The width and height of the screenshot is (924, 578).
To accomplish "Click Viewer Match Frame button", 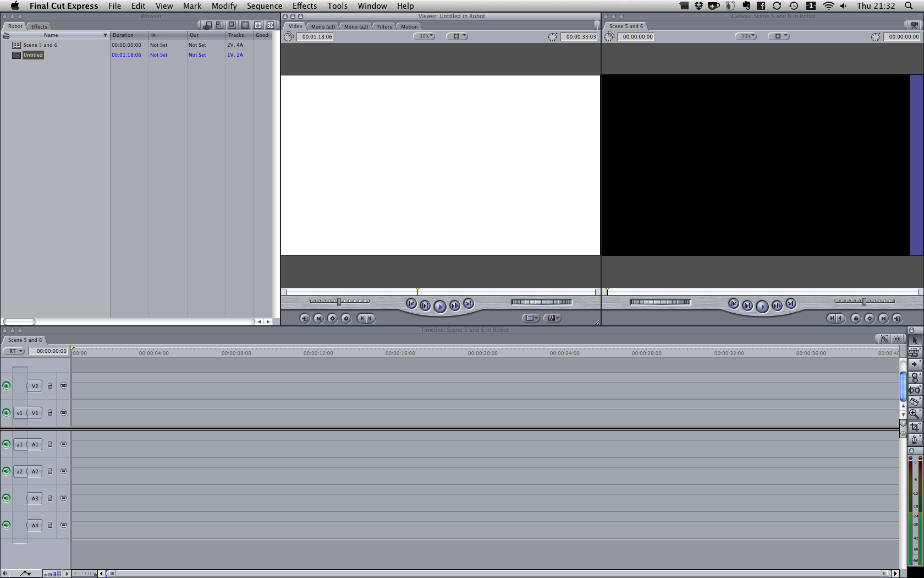I will (305, 318).
